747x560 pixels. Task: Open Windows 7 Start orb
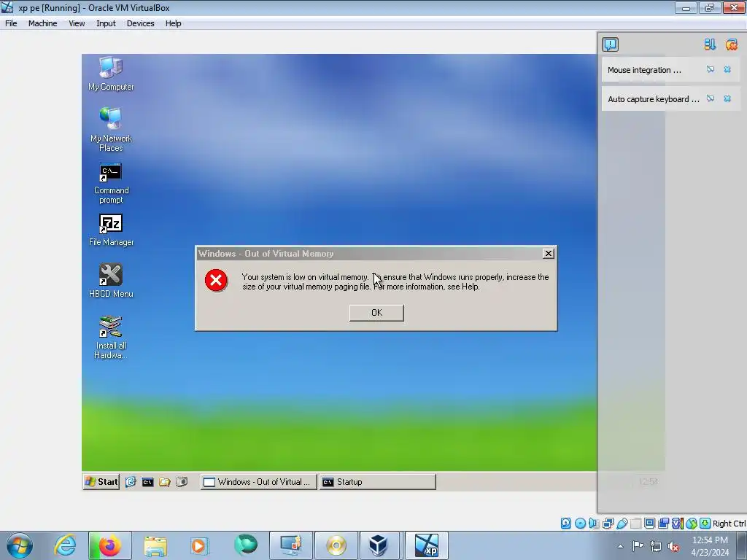20,545
